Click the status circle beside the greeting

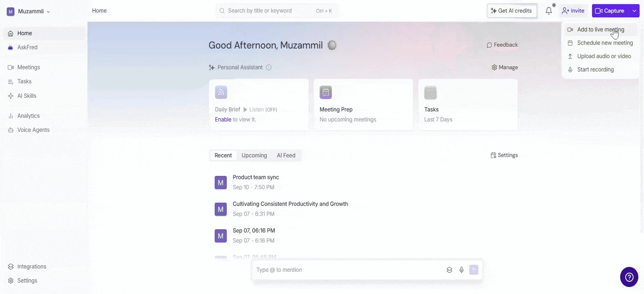(x=332, y=45)
